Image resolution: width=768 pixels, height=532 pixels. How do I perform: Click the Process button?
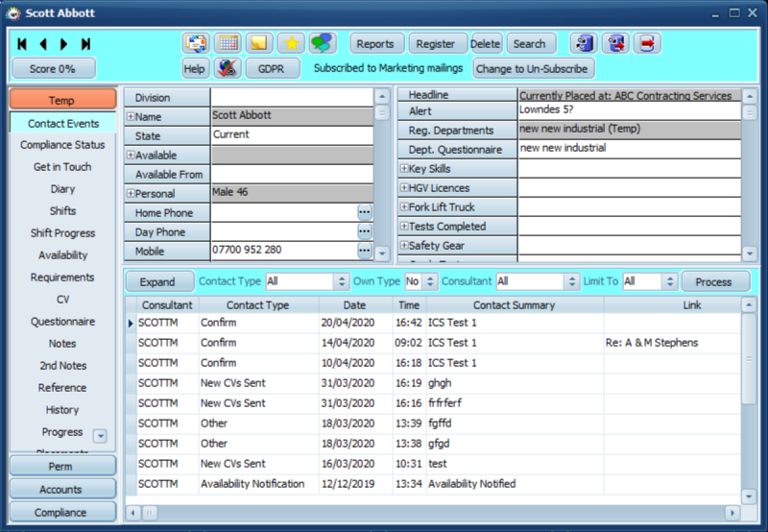tap(715, 281)
